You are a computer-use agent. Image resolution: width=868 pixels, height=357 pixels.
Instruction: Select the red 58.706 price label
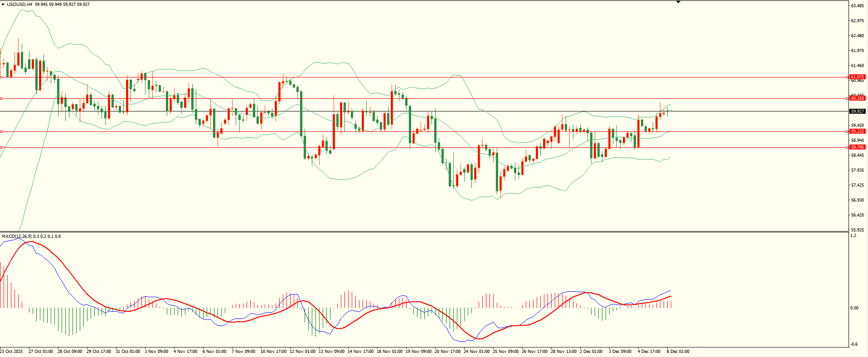pos(857,147)
